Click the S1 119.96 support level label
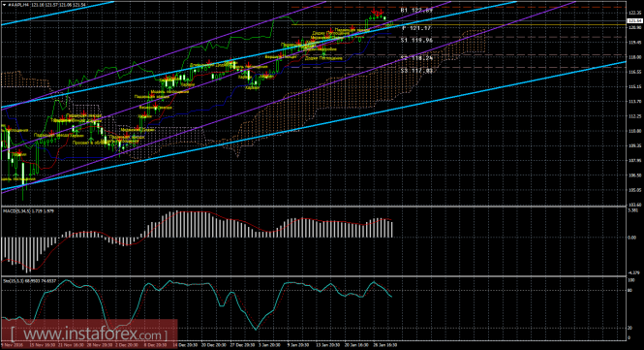 tap(416, 41)
